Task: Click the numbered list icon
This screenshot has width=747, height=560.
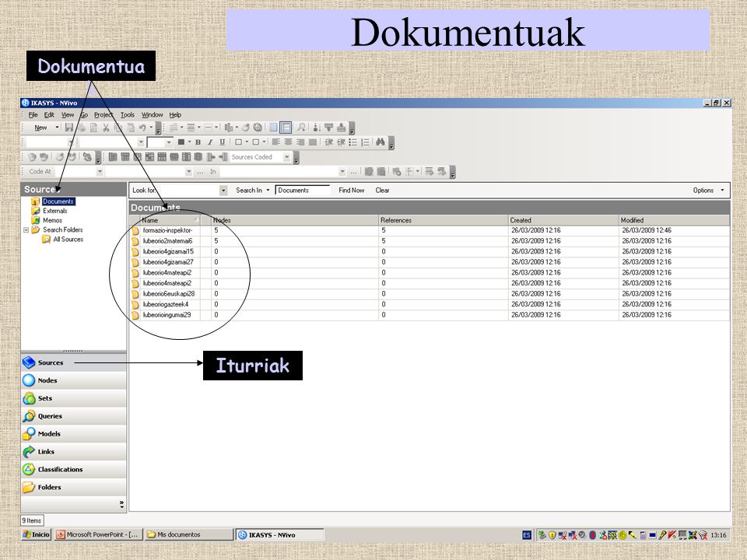Action: coord(366,142)
